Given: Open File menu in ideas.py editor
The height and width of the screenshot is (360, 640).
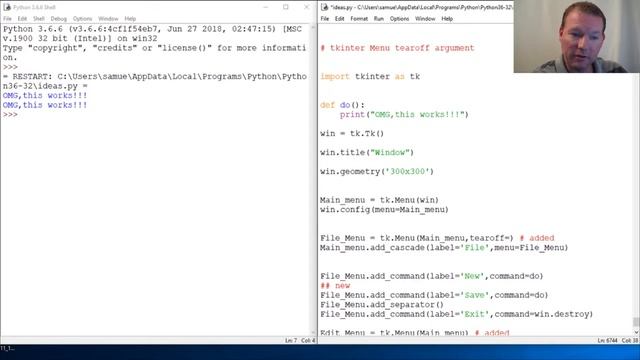Looking at the screenshot, I should click(x=325, y=19).
